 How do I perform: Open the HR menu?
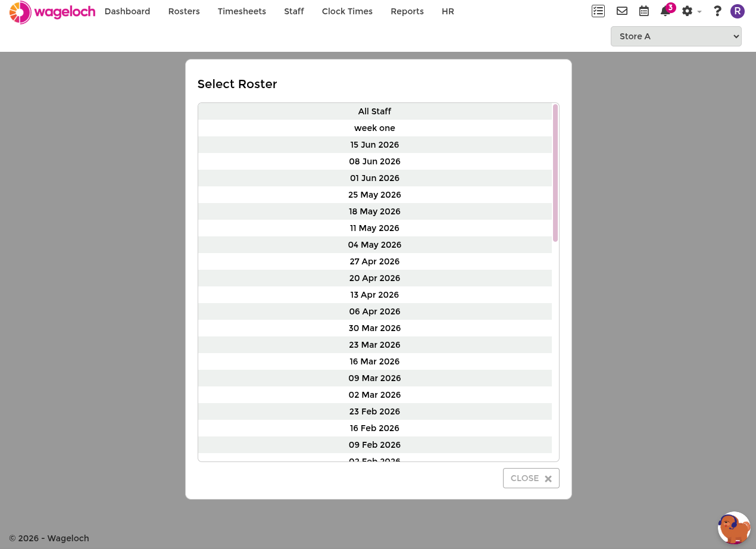[448, 11]
